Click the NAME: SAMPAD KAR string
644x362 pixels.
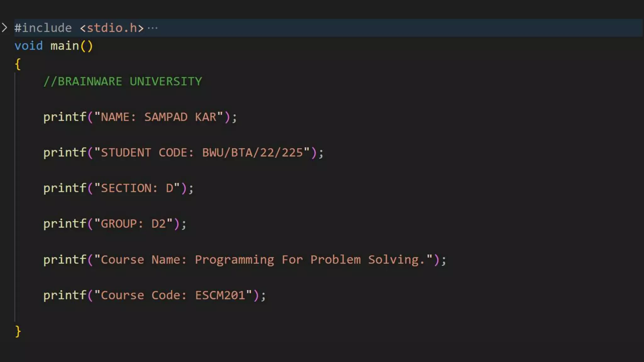(x=158, y=117)
